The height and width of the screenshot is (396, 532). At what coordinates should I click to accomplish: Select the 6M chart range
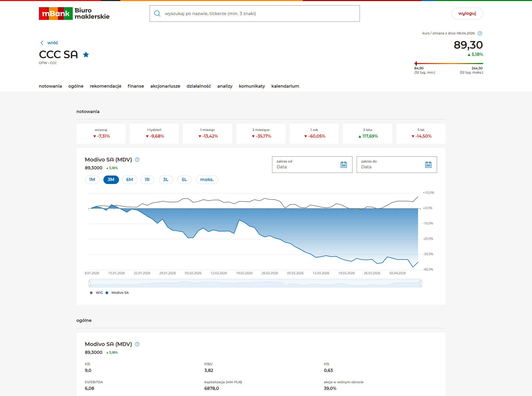tap(130, 180)
